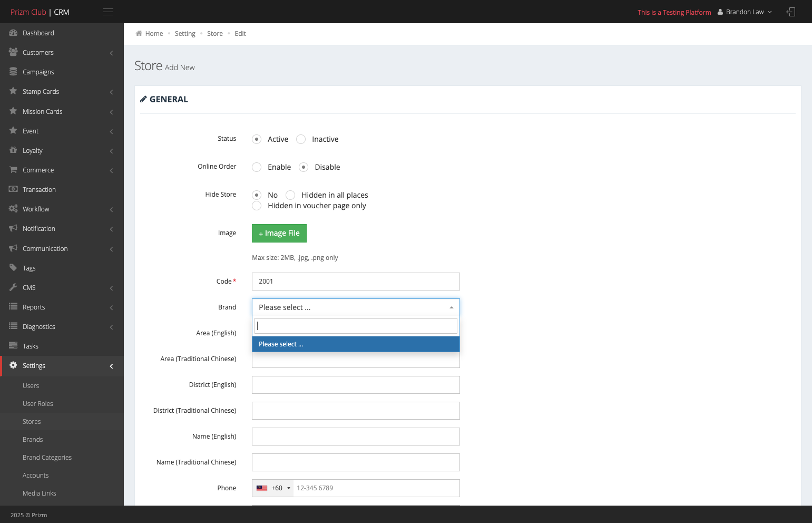Focus the Brand dropdown search box
Screen dimensions: 812x523
(x=356, y=326)
